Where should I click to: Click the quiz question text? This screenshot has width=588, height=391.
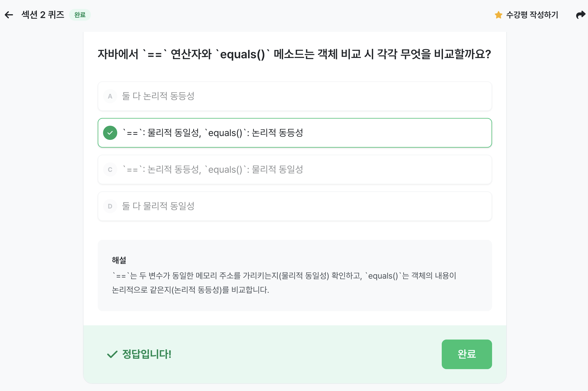294,54
